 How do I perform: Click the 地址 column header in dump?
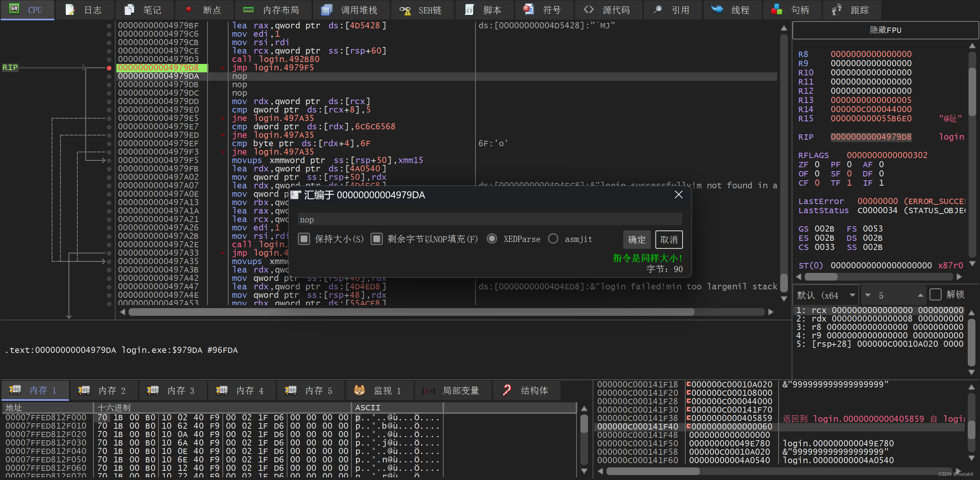[48, 408]
